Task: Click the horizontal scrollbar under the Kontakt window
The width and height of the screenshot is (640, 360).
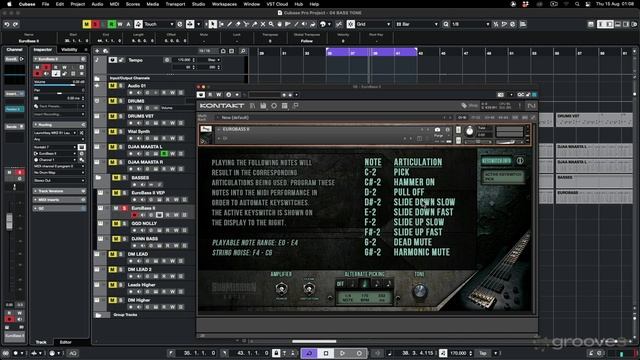Action: pos(314,341)
